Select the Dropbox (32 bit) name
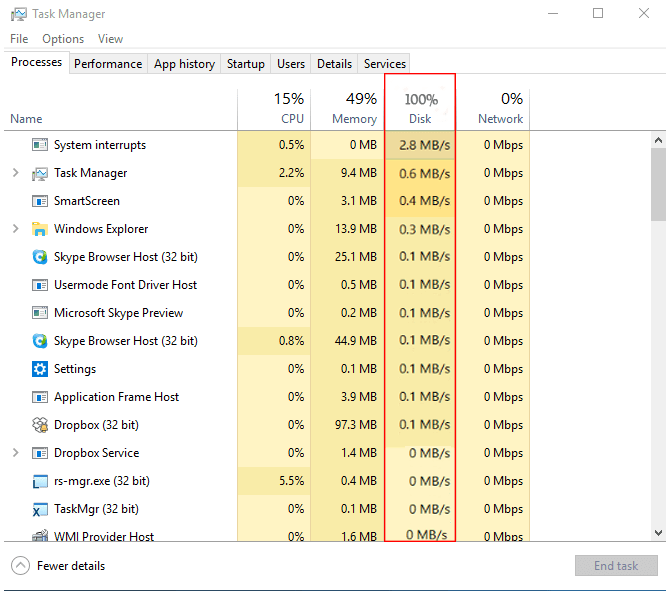 pos(96,425)
